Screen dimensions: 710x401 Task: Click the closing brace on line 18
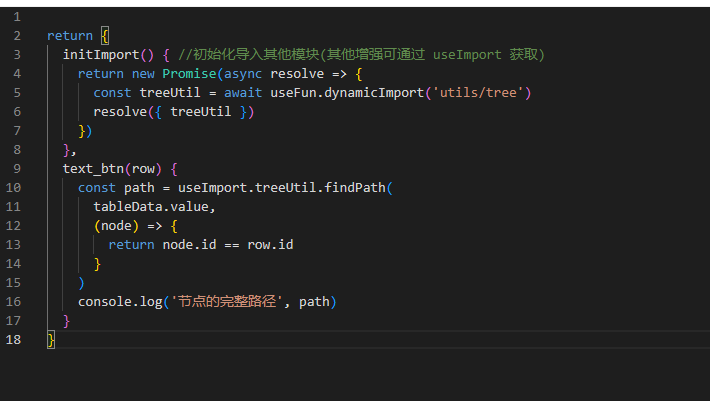tap(51, 340)
